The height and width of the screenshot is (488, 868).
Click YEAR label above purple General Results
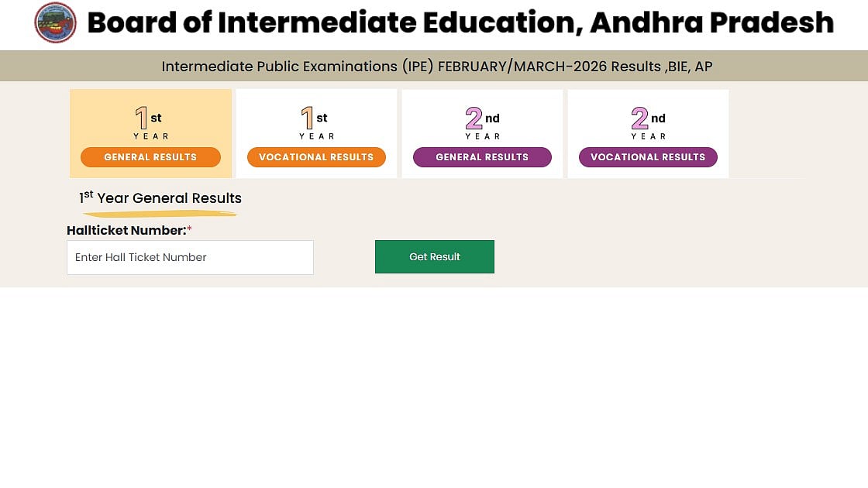[483, 136]
